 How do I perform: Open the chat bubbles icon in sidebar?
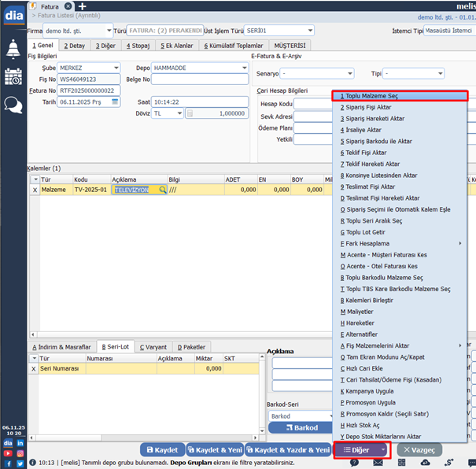pyautogui.click(x=13, y=105)
